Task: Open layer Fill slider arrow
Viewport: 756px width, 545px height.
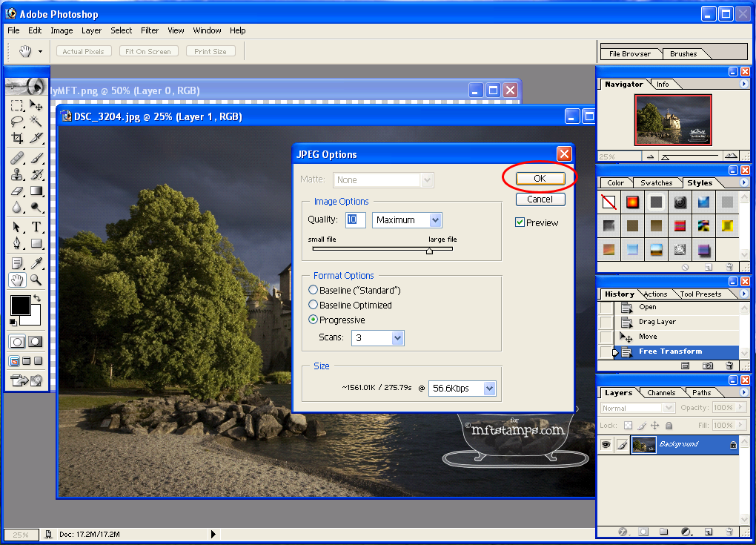Action: coord(740,425)
